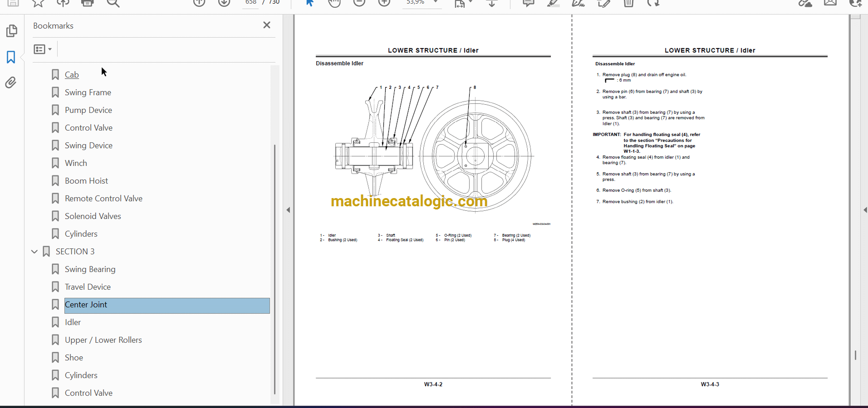Screen dimensions: 868x408
Task: Open the Attachments paperclip panel
Action: (x=11, y=83)
